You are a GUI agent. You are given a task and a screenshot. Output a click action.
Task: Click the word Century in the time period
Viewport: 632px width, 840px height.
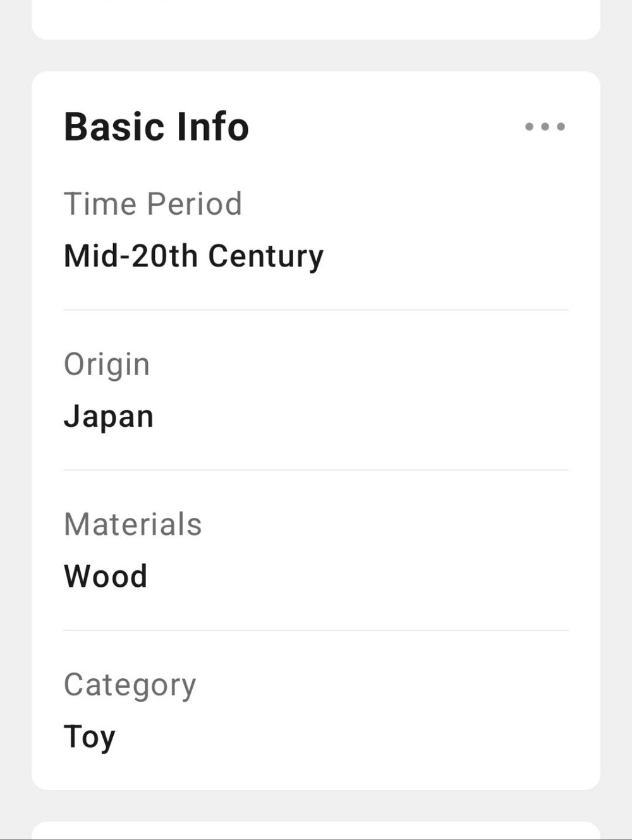click(x=265, y=256)
